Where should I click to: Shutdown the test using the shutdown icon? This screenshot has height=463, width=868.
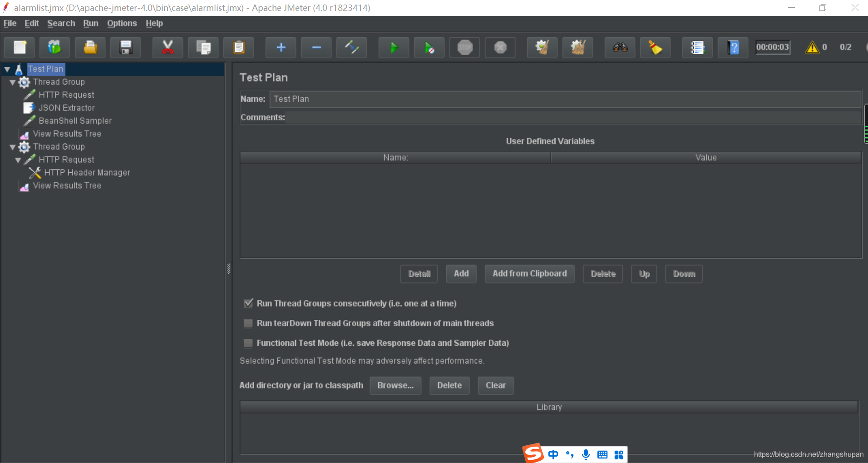click(x=500, y=47)
